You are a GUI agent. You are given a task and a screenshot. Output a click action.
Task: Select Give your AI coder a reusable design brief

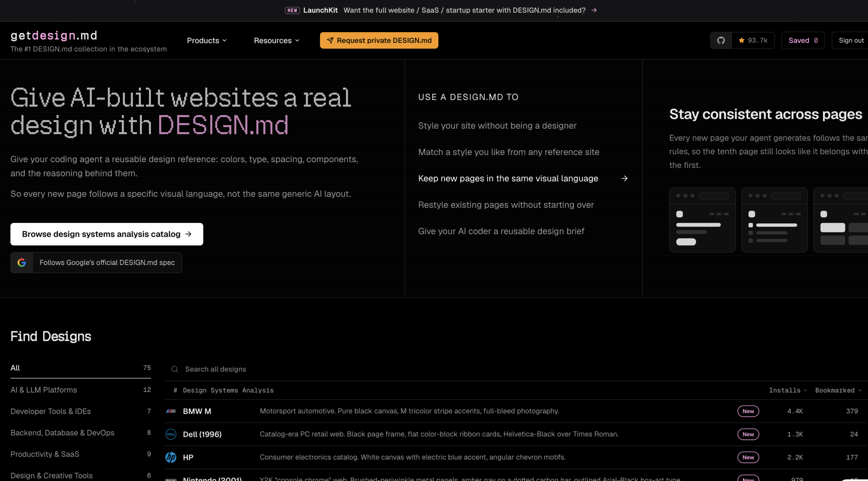coord(501,231)
